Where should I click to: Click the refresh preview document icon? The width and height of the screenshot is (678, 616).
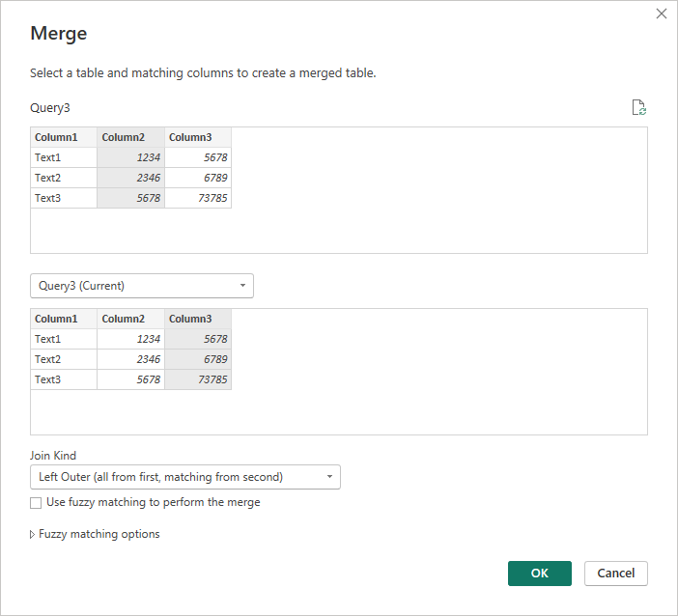click(638, 107)
